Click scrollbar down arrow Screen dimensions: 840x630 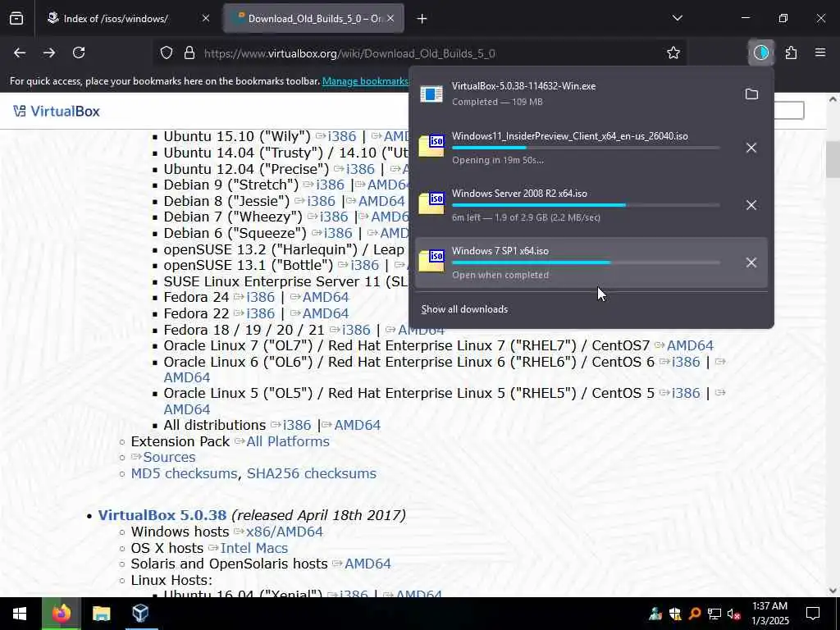click(833, 591)
